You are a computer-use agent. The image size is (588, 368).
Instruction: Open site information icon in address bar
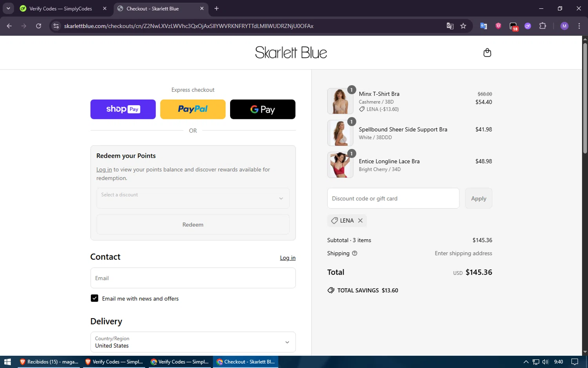(56, 26)
